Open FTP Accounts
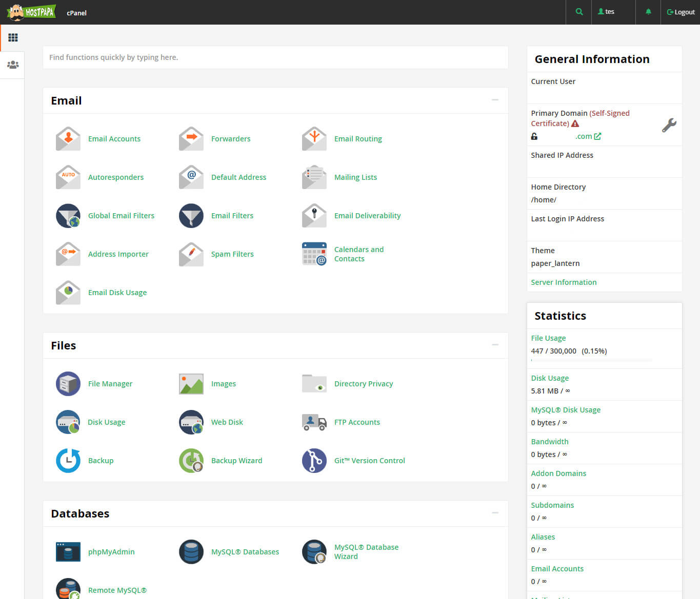Screen dimensions: 700x599 point(357,422)
